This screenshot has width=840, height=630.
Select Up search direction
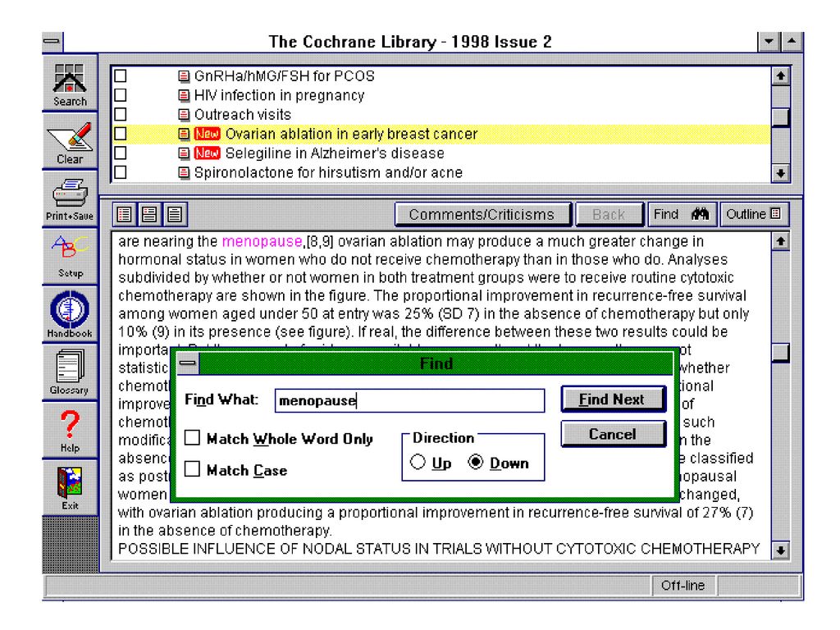coord(418,463)
